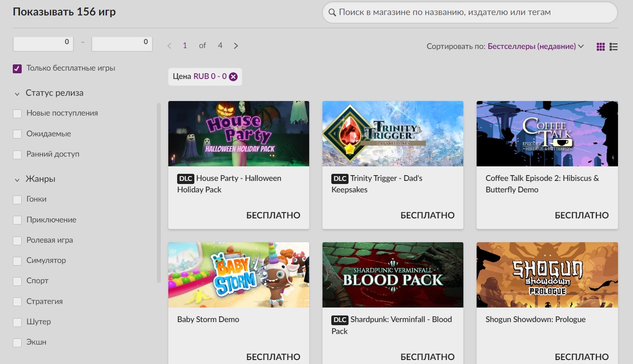Select the Гонки genre checkbox
Viewport: 633px width, 364px height.
[17, 199]
